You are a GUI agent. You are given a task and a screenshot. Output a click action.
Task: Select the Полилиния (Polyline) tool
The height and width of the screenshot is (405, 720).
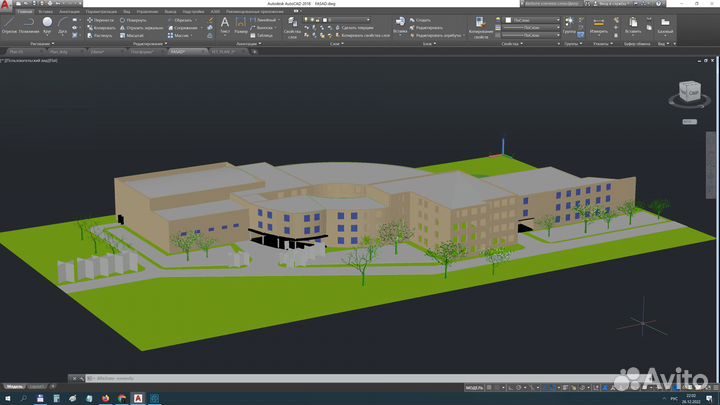(29, 25)
